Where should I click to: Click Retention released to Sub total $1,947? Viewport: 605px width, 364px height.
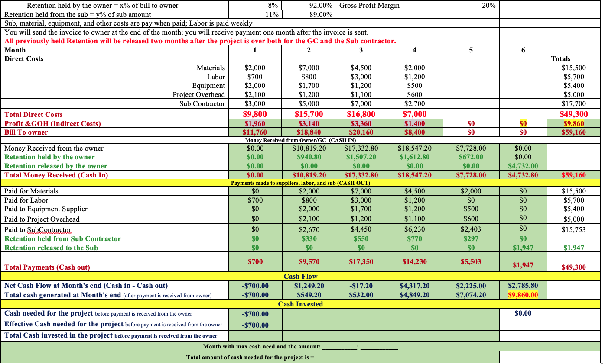click(574, 248)
